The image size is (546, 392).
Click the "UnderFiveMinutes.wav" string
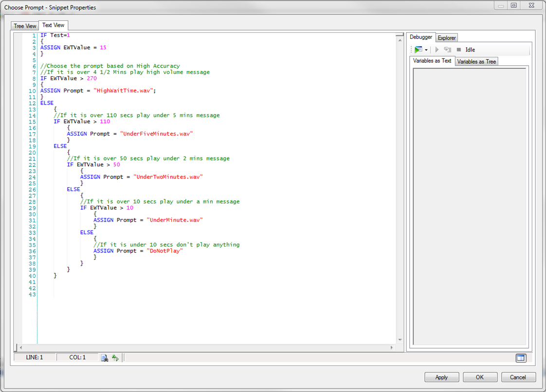coord(156,134)
